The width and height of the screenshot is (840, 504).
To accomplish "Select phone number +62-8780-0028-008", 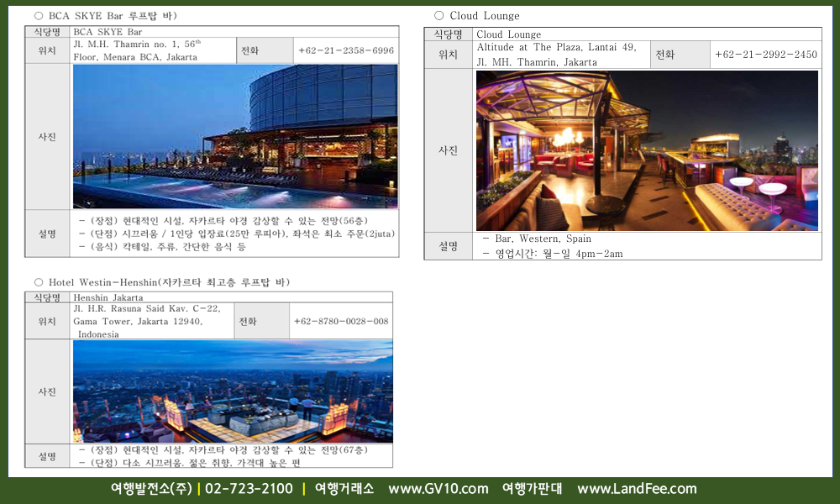I will pos(341,322).
